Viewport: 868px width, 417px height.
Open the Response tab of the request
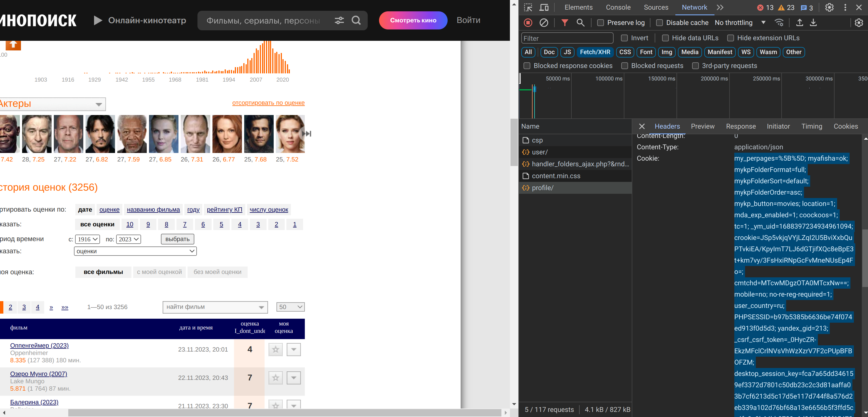click(741, 126)
